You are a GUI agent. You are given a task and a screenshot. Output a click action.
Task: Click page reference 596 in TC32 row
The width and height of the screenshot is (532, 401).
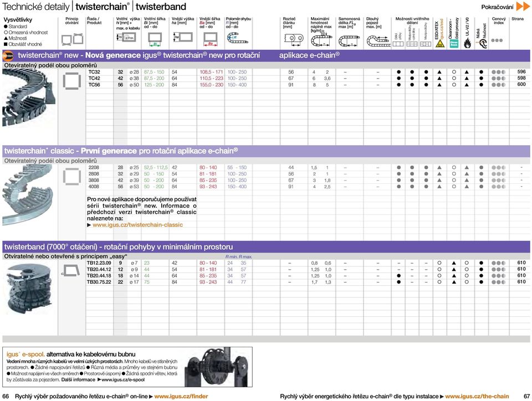[521, 71]
